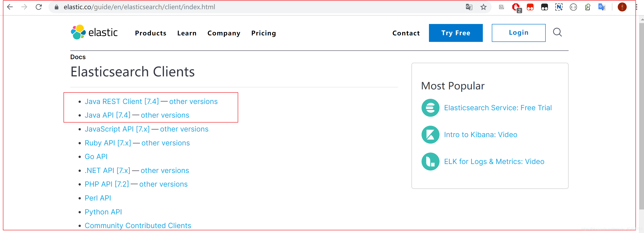The image size is (644, 233).
Task: Open the Chrome profile avatar
Action: point(622,7)
